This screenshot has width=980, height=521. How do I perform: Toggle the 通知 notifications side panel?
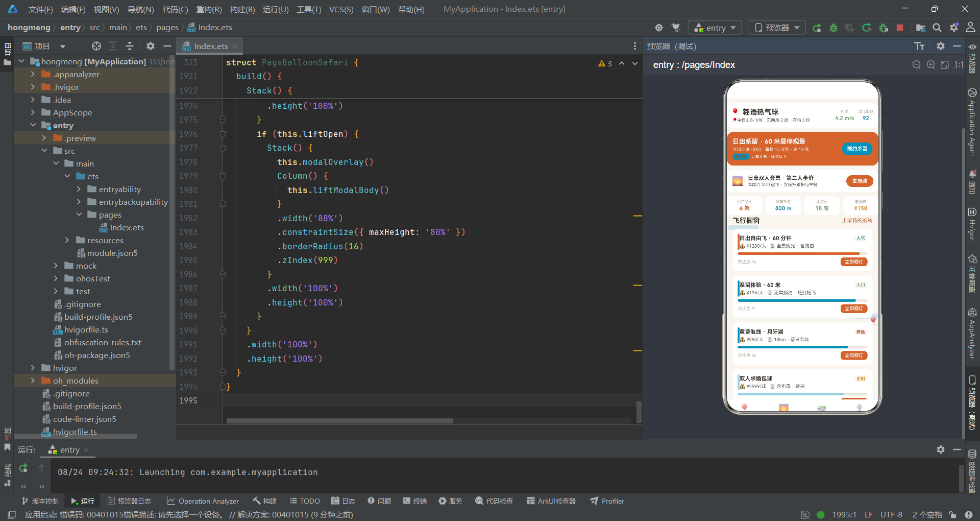[x=972, y=182]
